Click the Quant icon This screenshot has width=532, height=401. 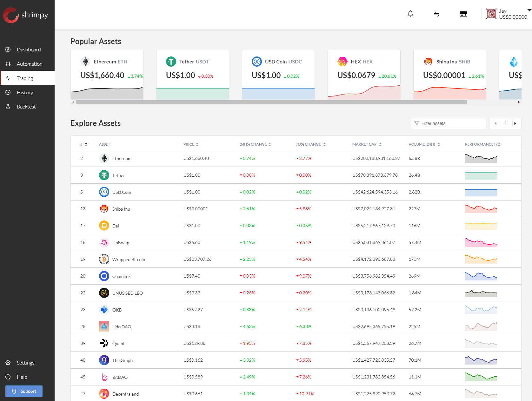pos(104,343)
